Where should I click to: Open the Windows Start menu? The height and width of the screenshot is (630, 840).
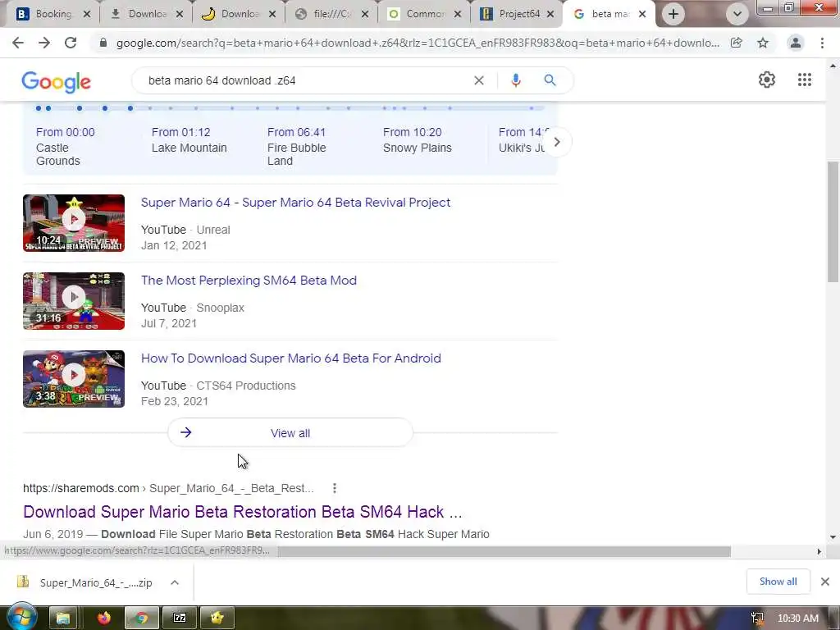[21, 618]
